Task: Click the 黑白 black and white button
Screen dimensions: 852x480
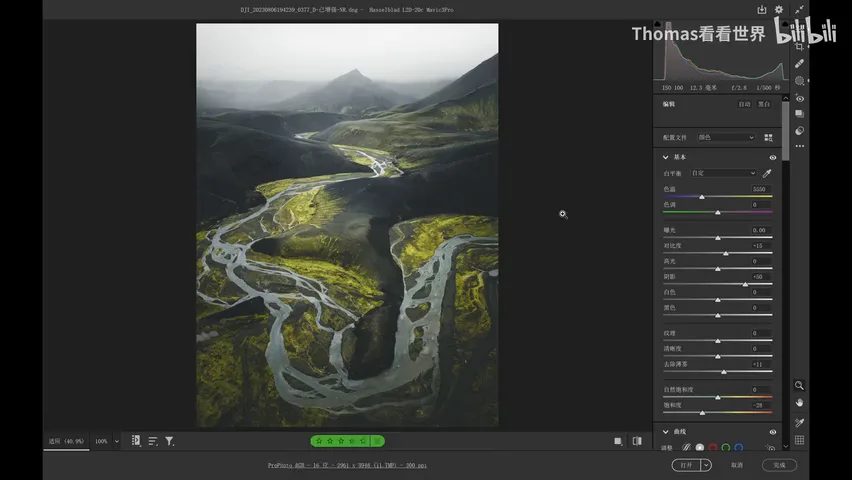Action: pyautogui.click(x=764, y=104)
